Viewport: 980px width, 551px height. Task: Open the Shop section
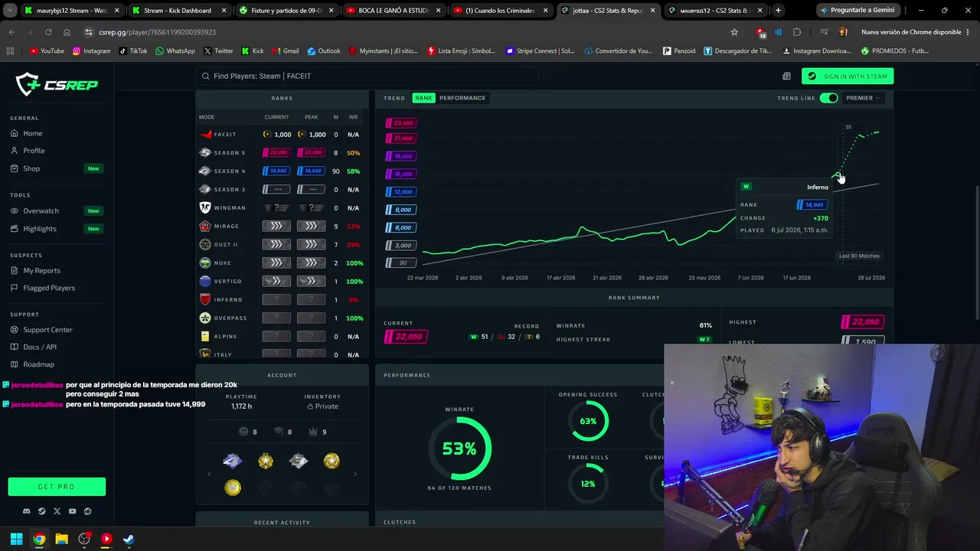click(x=31, y=168)
